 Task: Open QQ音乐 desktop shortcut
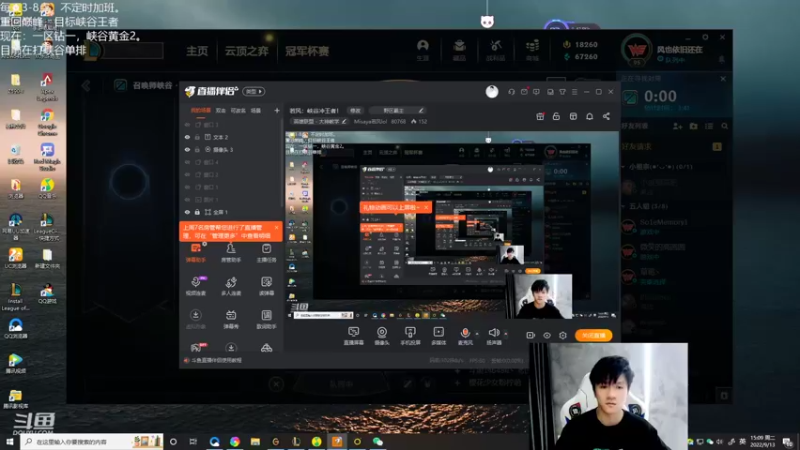[47, 188]
